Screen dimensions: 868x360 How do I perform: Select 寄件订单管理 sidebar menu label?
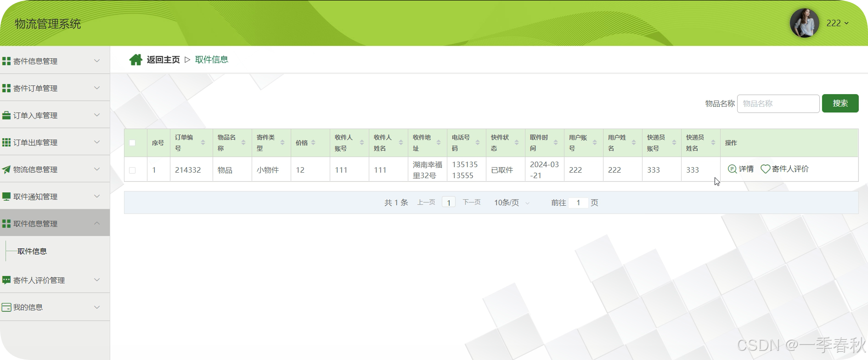tap(35, 88)
